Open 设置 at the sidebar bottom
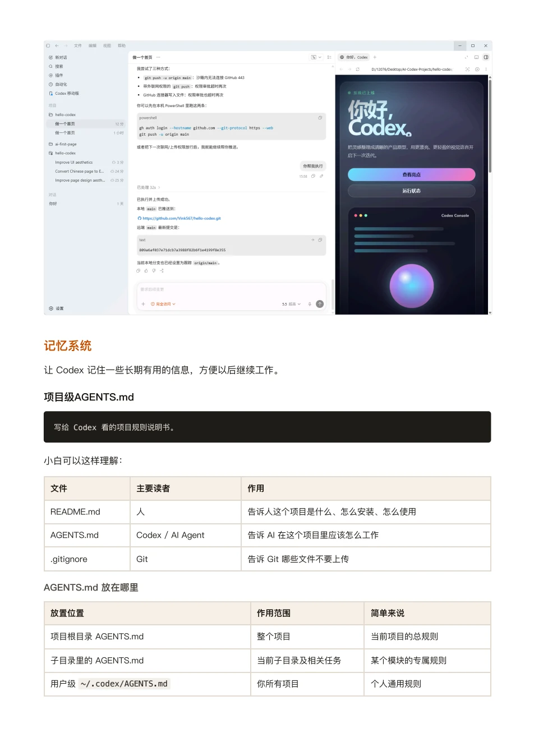Screen dimensions: 534x756 (57, 308)
